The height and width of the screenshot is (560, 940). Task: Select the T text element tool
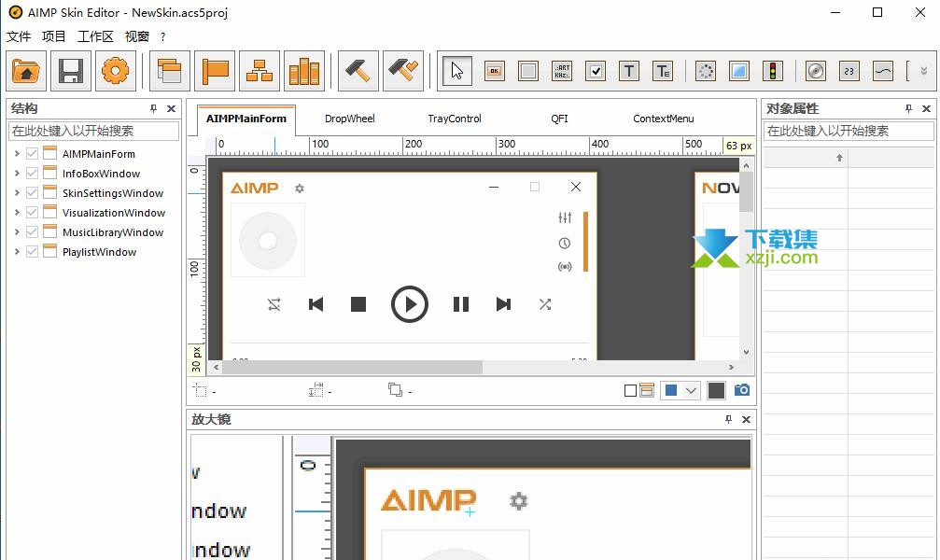click(629, 71)
